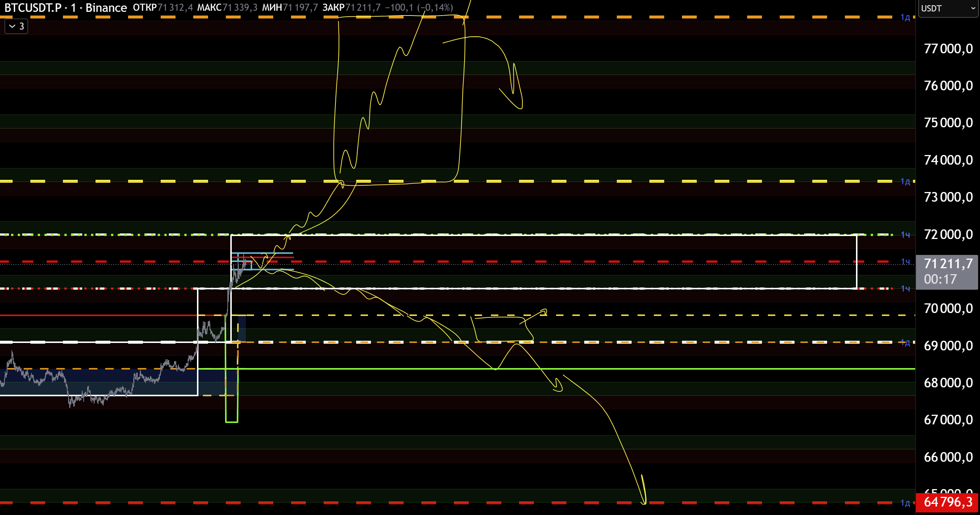980x515 pixels.
Task: Click the BTCUSDT.P symbol title
Action: pos(32,8)
